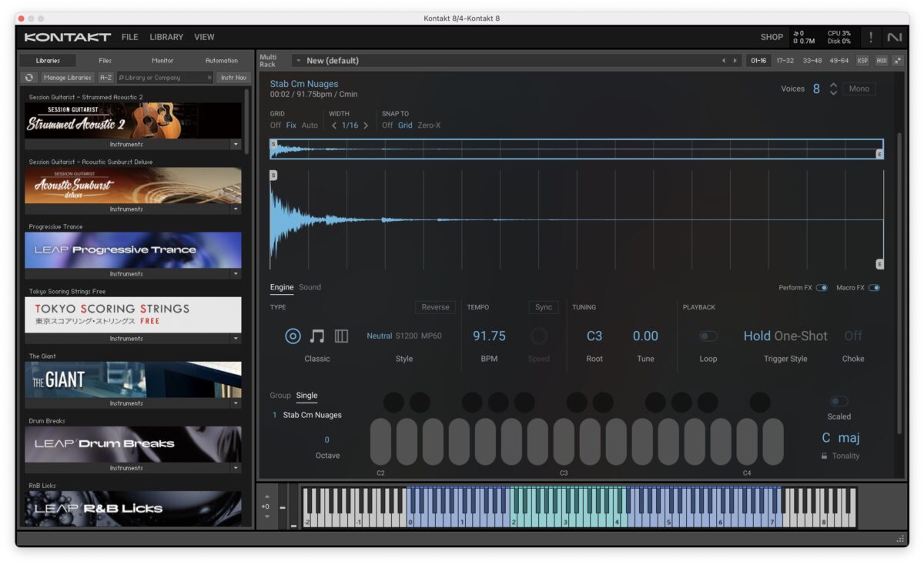The width and height of the screenshot is (924, 565).
Task: Open the SHOP link
Action: coord(772,37)
